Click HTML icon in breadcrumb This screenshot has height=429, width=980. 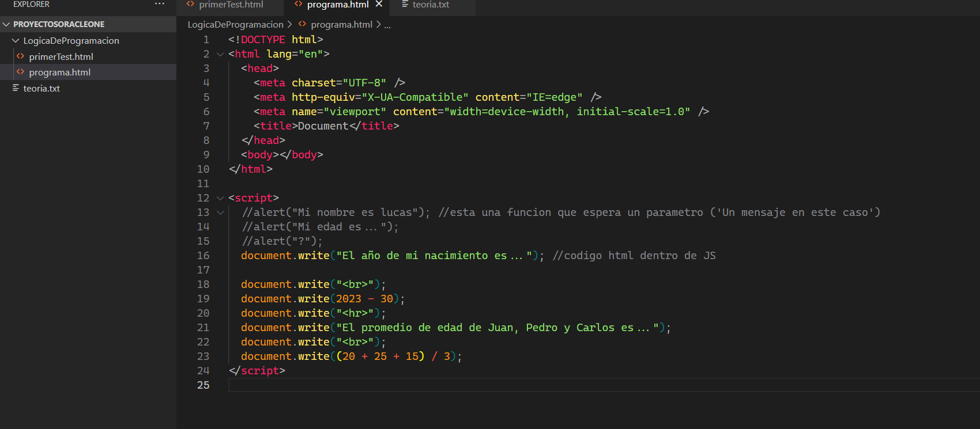click(302, 24)
